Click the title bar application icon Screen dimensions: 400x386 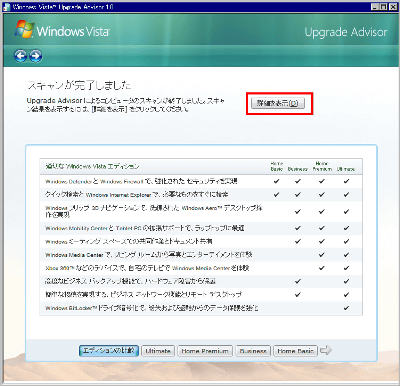point(7,7)
